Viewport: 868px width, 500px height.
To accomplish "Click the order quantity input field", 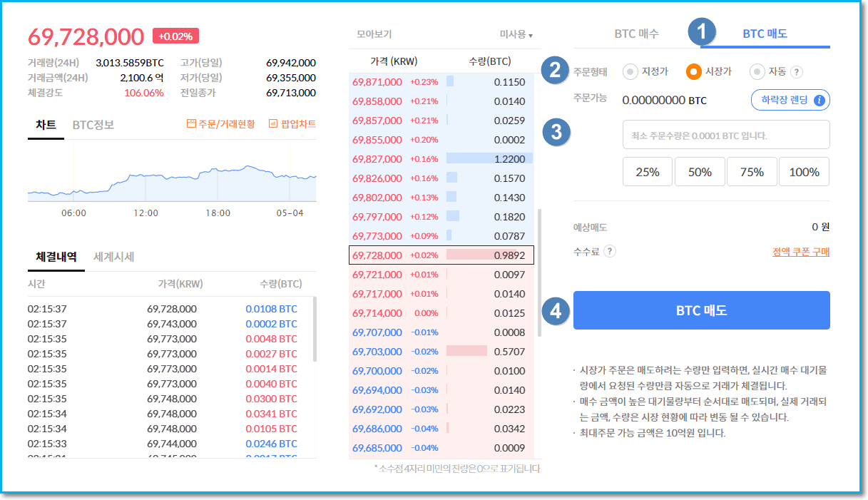I will [725, 135].
